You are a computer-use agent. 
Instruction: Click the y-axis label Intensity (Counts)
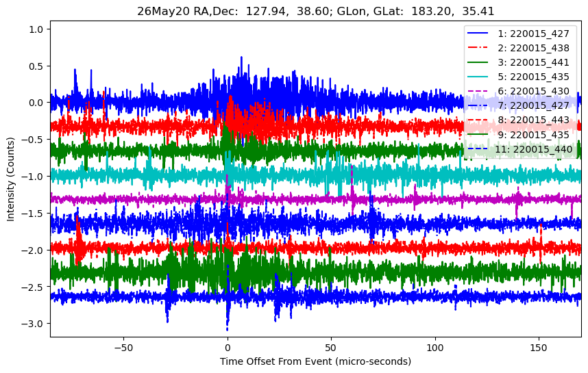click(10, 179)
